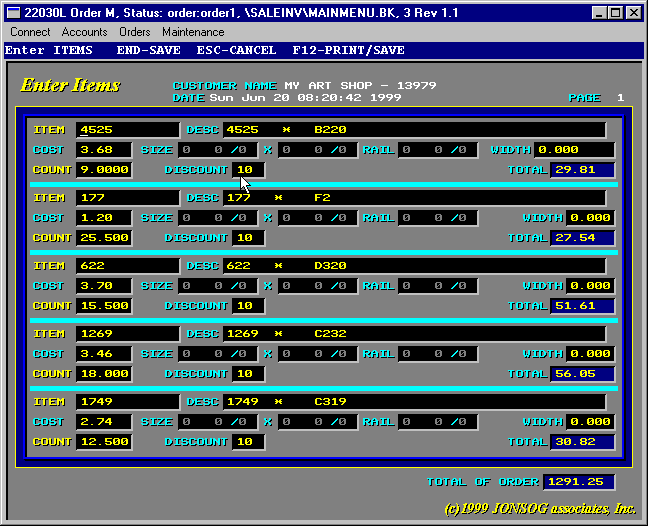Click the DISCOUNT field for item 177
This screenshot has height=526, width=648.
coord(248,238)
